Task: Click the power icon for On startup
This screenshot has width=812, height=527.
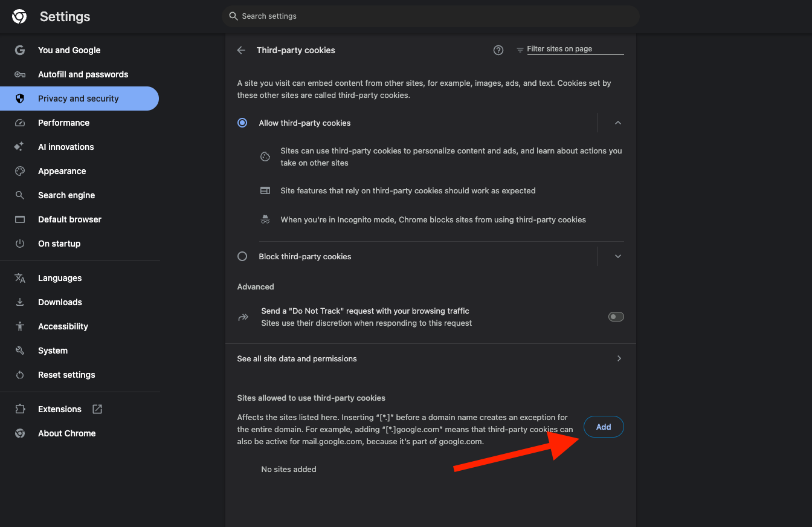Action: (x=20, y=244)
